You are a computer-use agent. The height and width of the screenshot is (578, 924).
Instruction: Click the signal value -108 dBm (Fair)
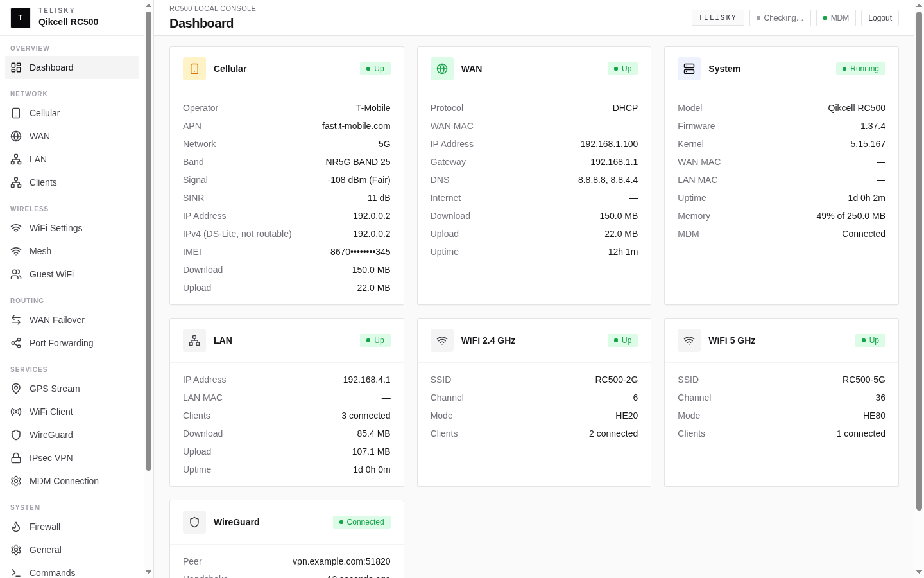click(359, 180)
